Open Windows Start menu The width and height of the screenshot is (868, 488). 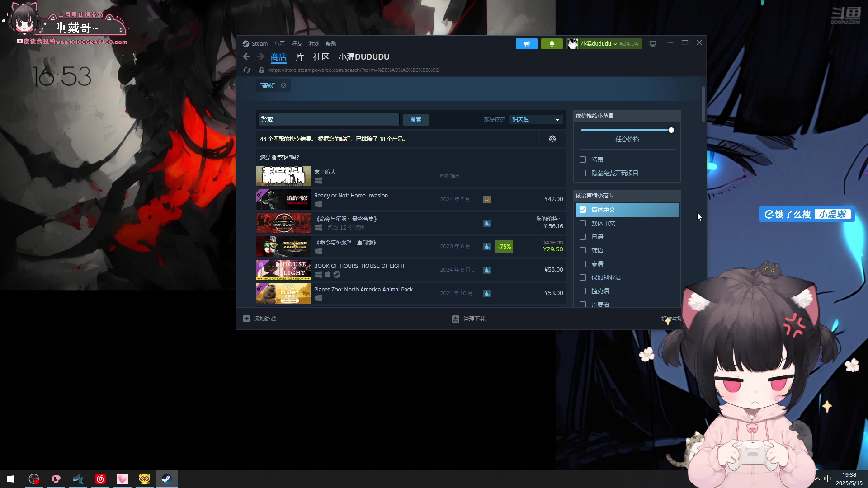[11, 479]
